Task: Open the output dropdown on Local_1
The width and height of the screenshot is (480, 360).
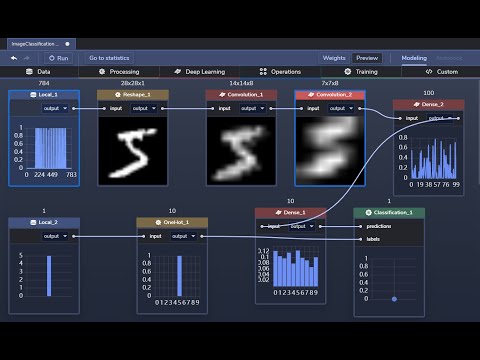Action: click(x=55, y=108)
